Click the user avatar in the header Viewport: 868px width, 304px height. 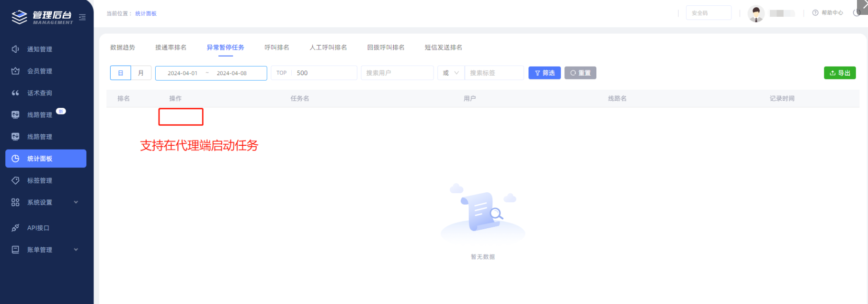coord(756,13)
